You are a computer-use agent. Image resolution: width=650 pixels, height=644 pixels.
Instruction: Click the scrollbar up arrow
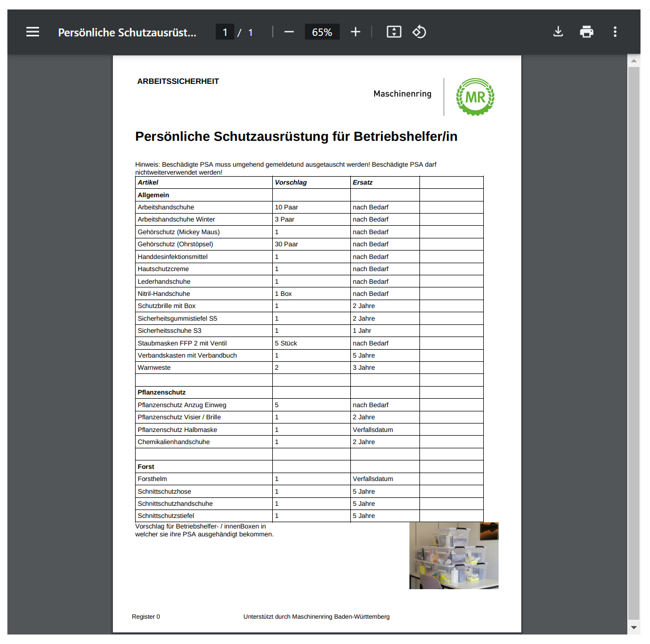634,61
